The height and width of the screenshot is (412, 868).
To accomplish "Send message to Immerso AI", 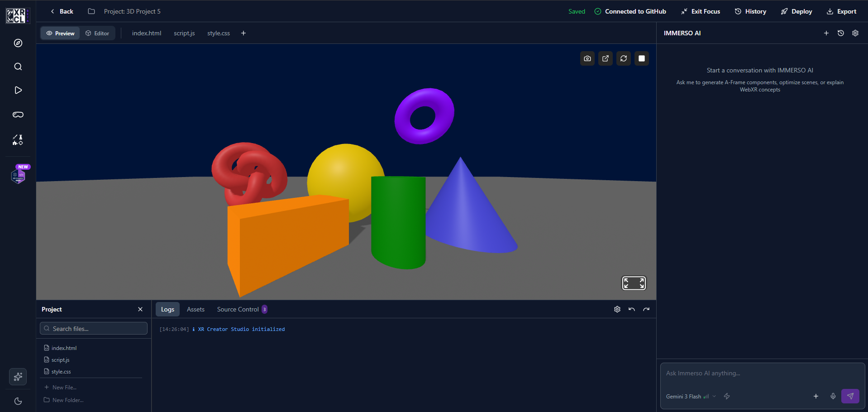I will pos(850,396).
